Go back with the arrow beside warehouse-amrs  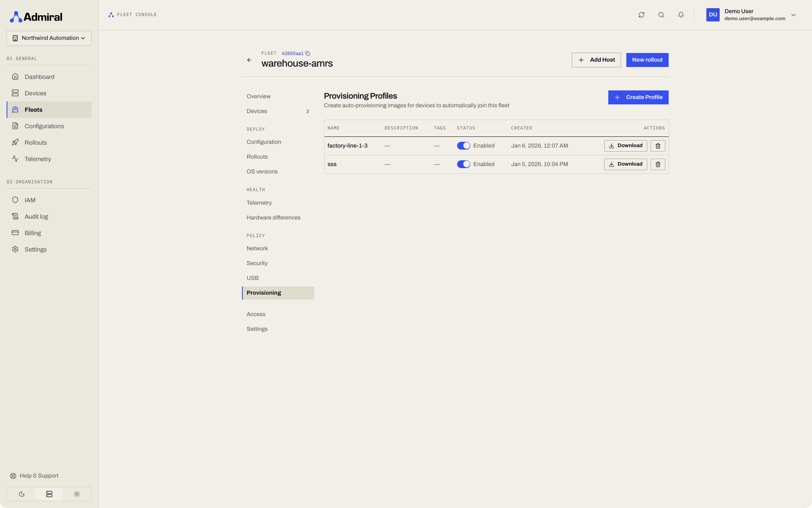coord(249,60)
